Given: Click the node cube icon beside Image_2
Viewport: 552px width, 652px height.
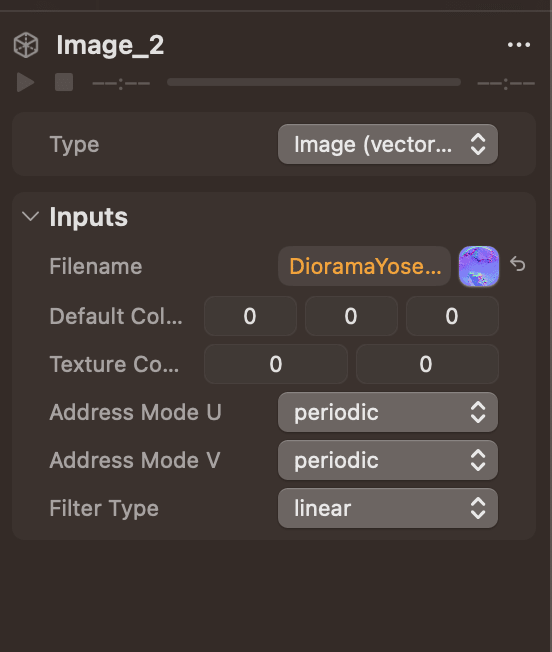Looking at the screenshot, I should pos(26,45).
